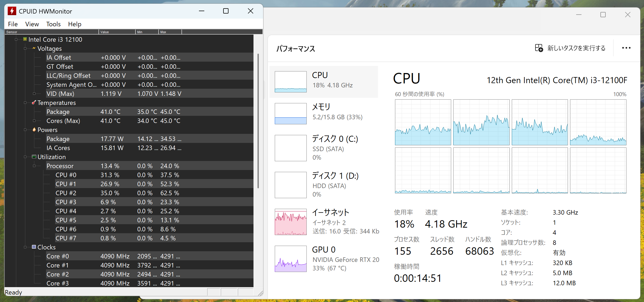Collapse the Processor utilization node
Screen dimensions: 644x302
pos(34,166)
